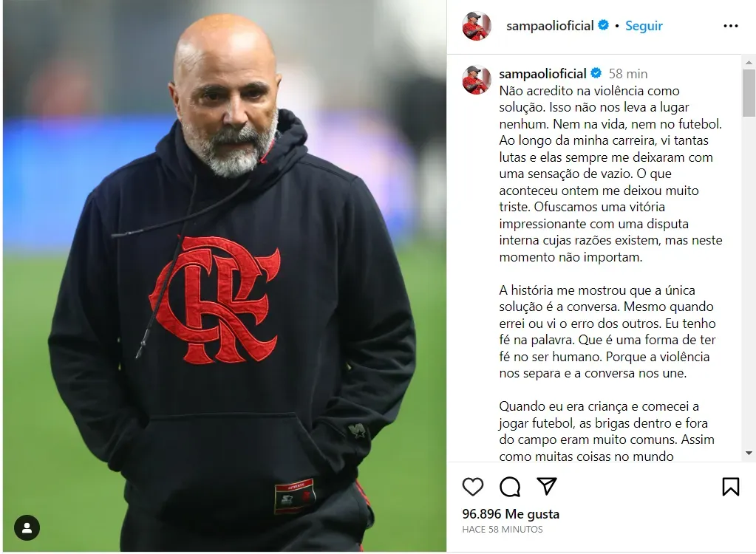This screenshot has width=756, height=554.
Task: Click the verified badge beside header username
Action: point(603,25)
